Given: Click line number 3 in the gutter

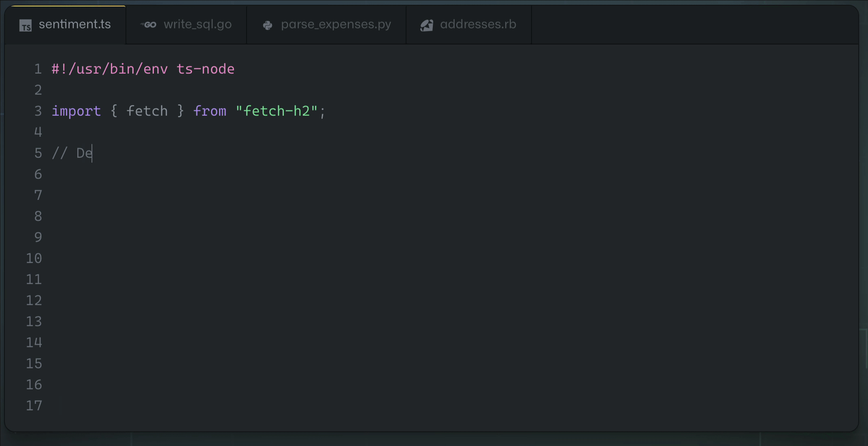Looking at the screenshot, I should click(x=38, y=111).
